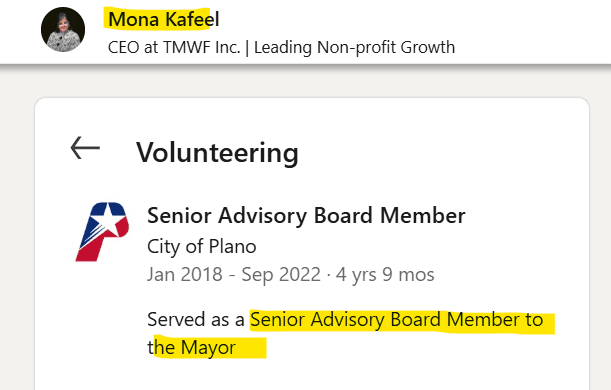Click the word Plano in organization name
The width and height of the screenshot is (611, 390).
[233, 247]
